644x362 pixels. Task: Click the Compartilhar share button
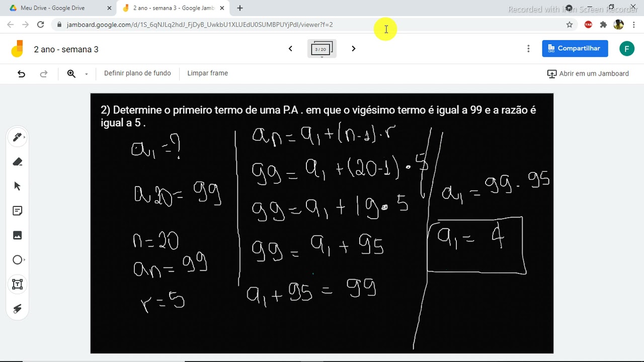click(x=575, y=48)
